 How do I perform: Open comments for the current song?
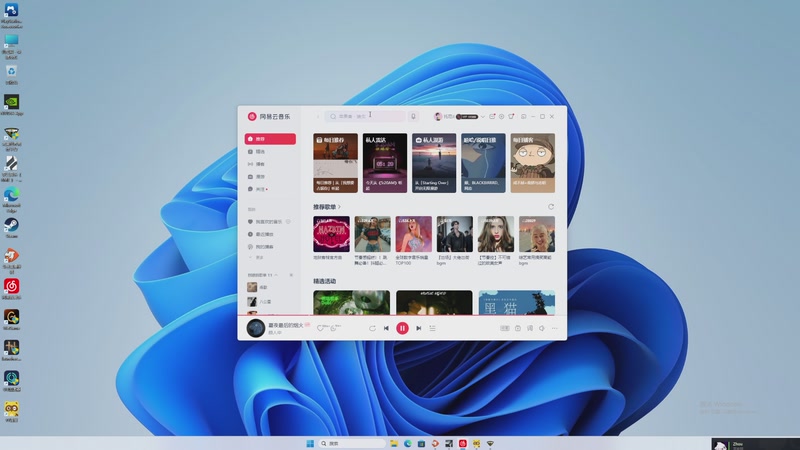coord(334,328)
